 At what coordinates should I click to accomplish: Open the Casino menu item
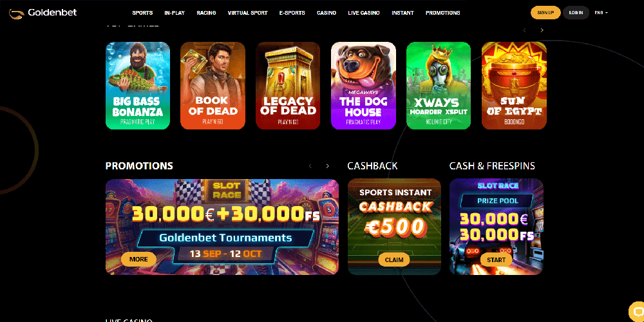tap(327, 13)
